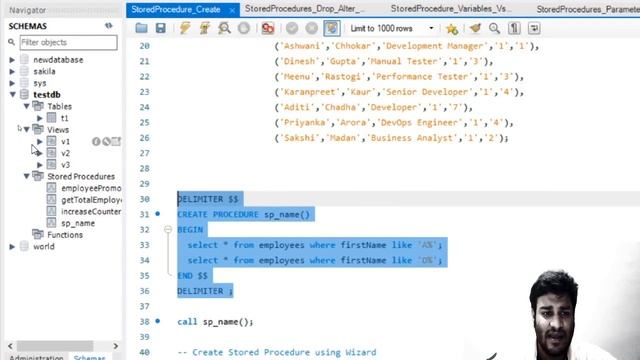The image size is (640, 360).
Task: Open a SQL script file folder icon
Action: click(x=141, y=28)
